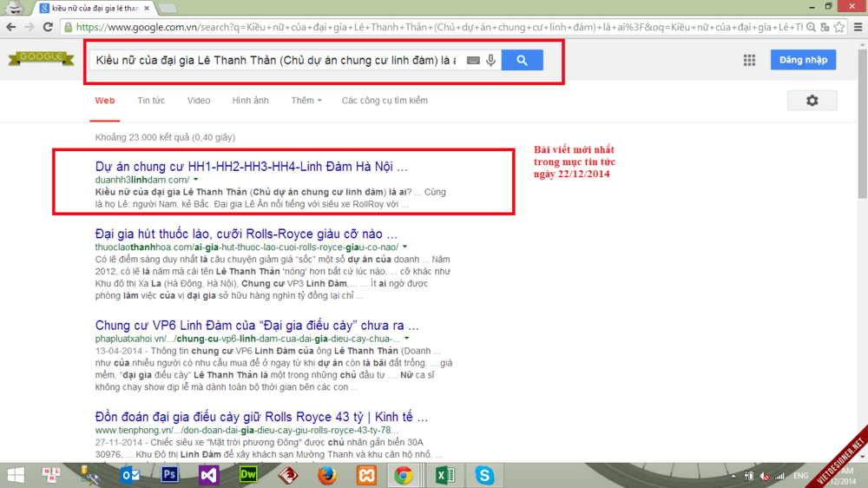Viewport: 868px width, 488px height.
Task: Click the www.tienphong.vn green URL text
Action: point(247,431)
